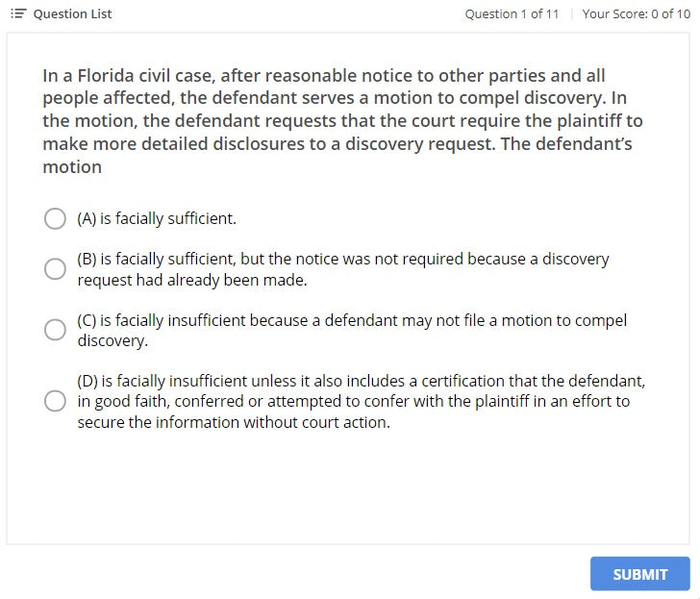Click answer text starting '(C) is facially insufficient because'
The width and height of the screenshot is (700, 599).
pyautogui.click(x=352, y=320)
